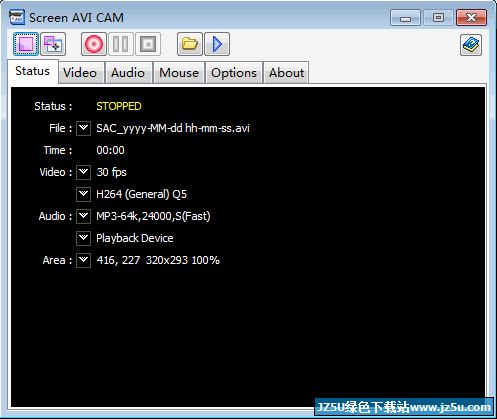Open the help book icon
Screen dimensions: 497x419
coord(471,45)
